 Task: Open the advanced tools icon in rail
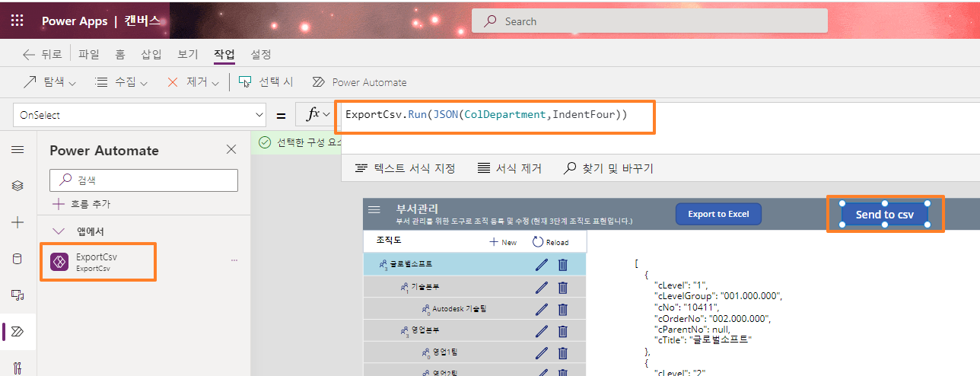[x=17, y=367]
